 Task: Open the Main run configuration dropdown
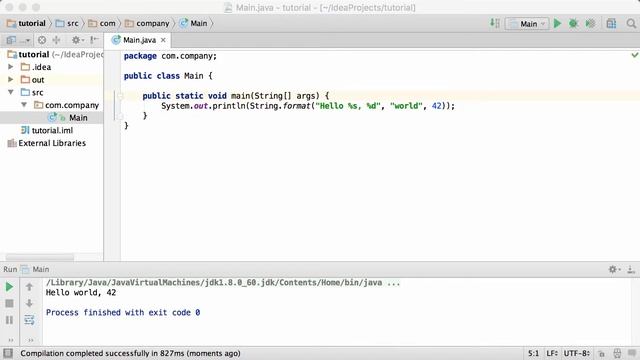pos(527,24)
